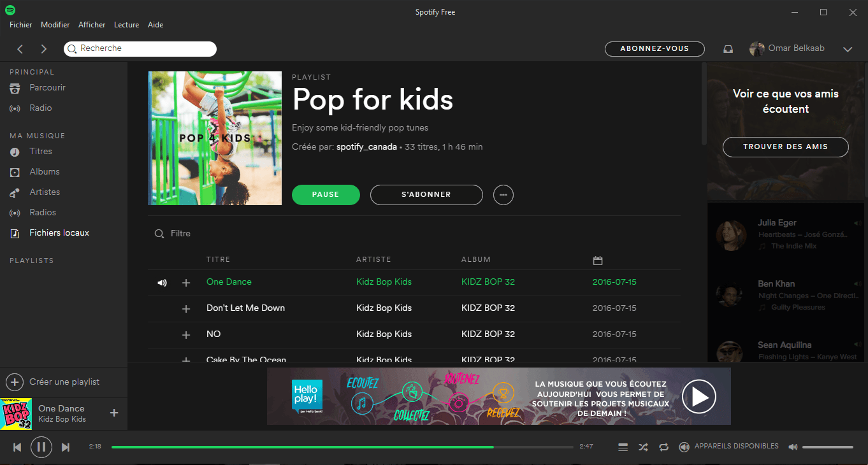Viewport: 868px width, 465px height.
Task: Add Don't Let Me Down to library
Action: [x=186, y=309]
